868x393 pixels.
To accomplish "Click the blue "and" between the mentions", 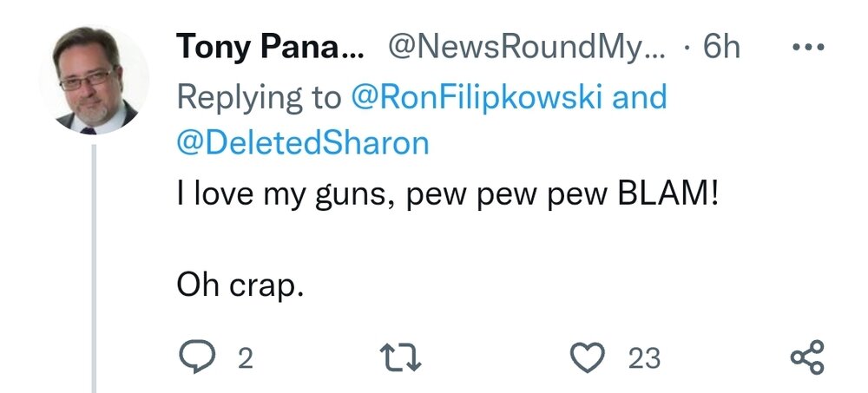I will pyautogui.click(x=640, y=96).
